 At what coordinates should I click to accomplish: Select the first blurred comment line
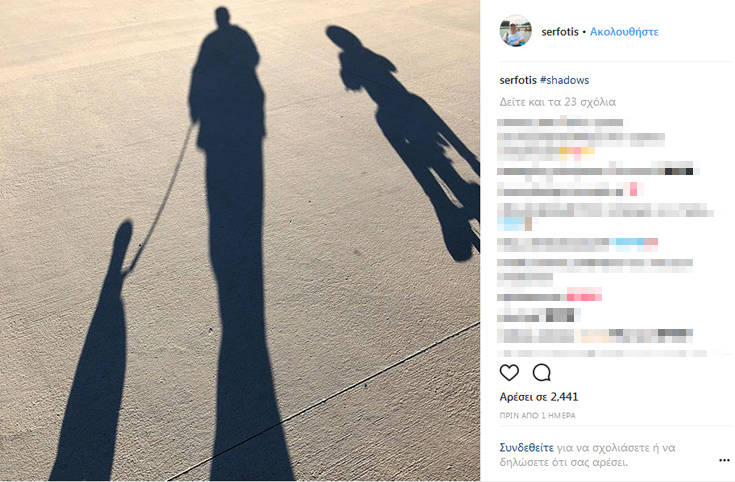tap(560, 123)
